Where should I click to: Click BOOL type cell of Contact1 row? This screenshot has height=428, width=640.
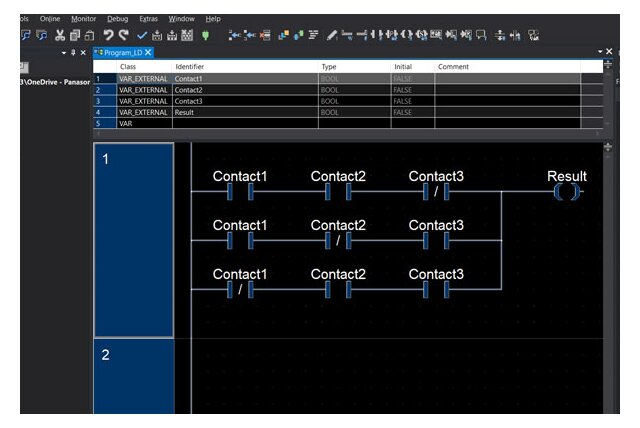click(x=354, y=79)
